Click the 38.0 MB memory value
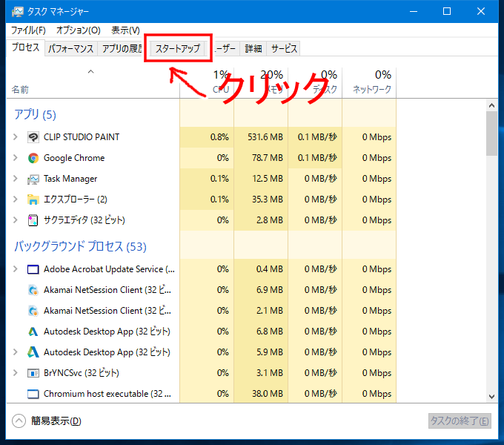Viewport: 504px width, 445px height. pyautogui.click(x=268, y=394)
